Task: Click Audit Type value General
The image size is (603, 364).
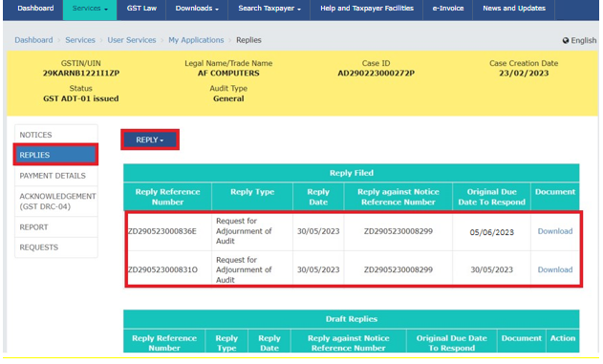Action: (228, 98)
